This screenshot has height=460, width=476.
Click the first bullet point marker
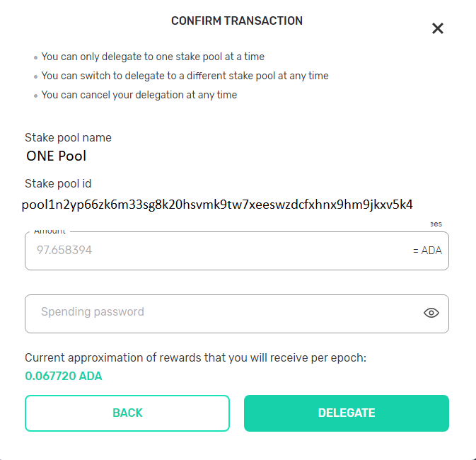click(x=35, y=57)
